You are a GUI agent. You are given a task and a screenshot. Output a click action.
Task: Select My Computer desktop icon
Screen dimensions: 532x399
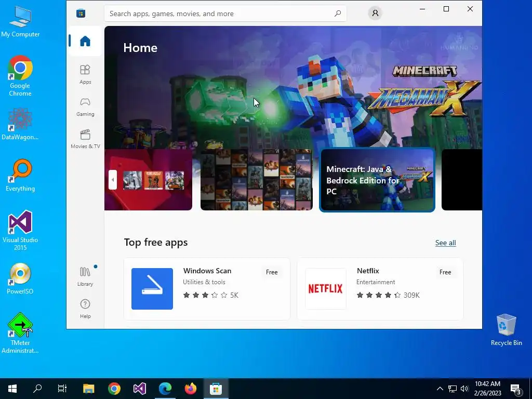point(20,22)
